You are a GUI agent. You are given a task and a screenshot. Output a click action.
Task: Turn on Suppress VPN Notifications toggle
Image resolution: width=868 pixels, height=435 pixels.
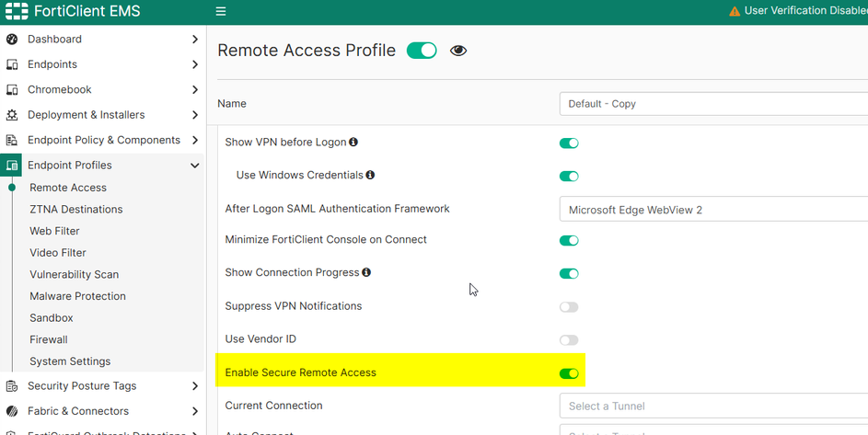tap(569, 307)
